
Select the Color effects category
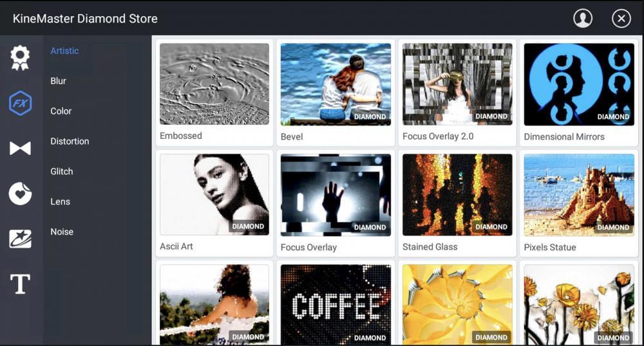pos(61,111)
